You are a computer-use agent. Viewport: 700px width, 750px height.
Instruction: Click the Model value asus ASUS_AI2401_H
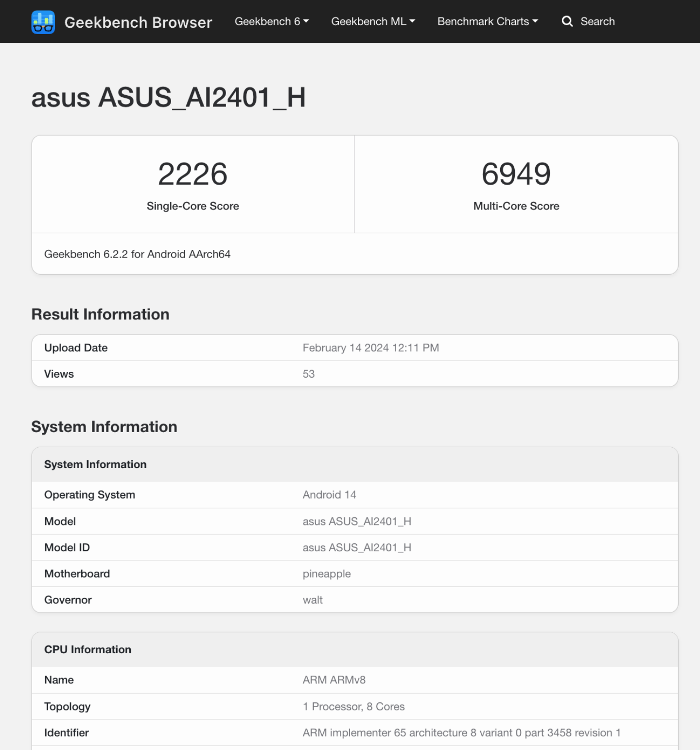[x=357, y=522]
